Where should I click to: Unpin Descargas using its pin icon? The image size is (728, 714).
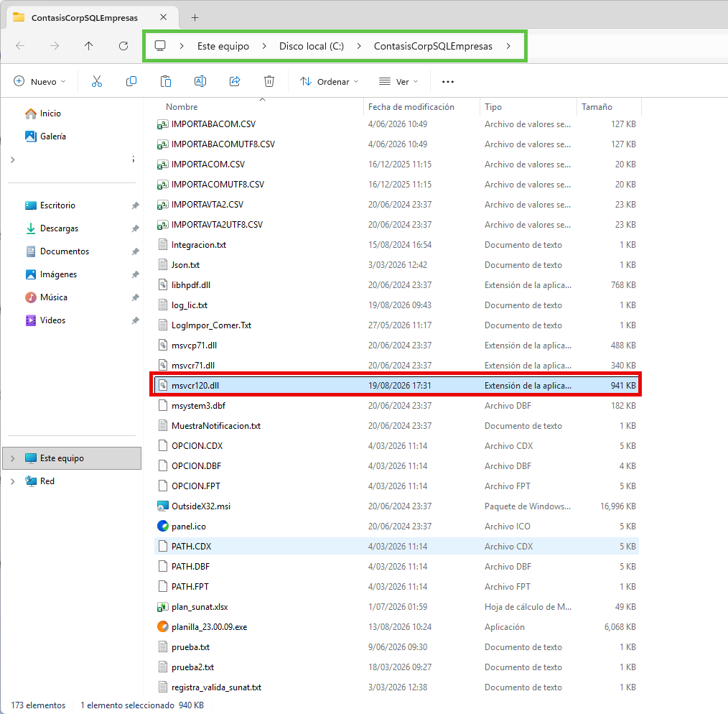(x=135, y=228)
